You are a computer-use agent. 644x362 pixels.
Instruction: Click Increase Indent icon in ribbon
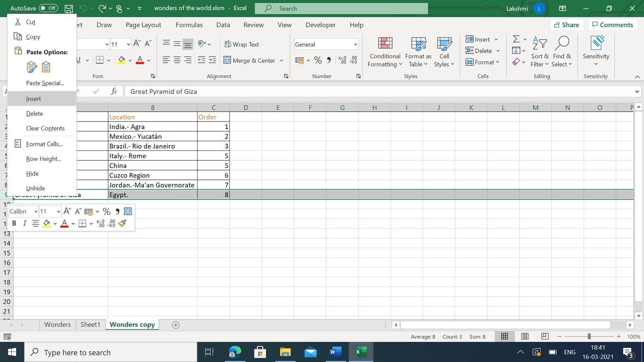[x=213, y=60]
